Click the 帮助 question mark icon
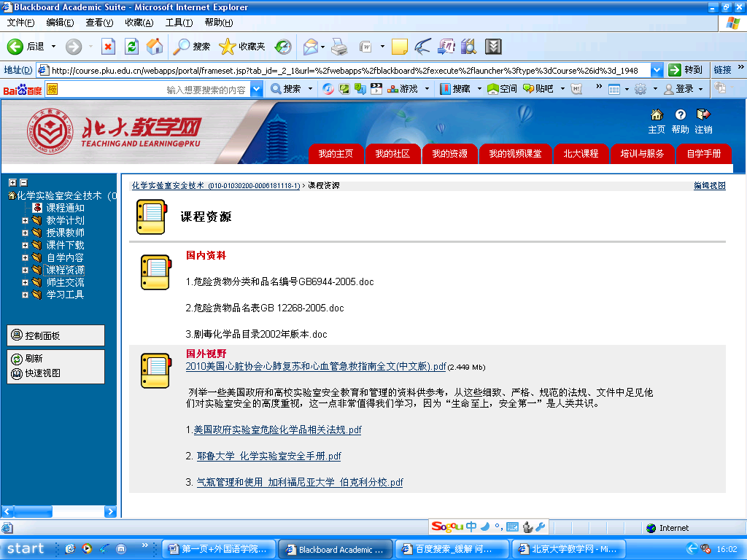 tap(680, 114)
